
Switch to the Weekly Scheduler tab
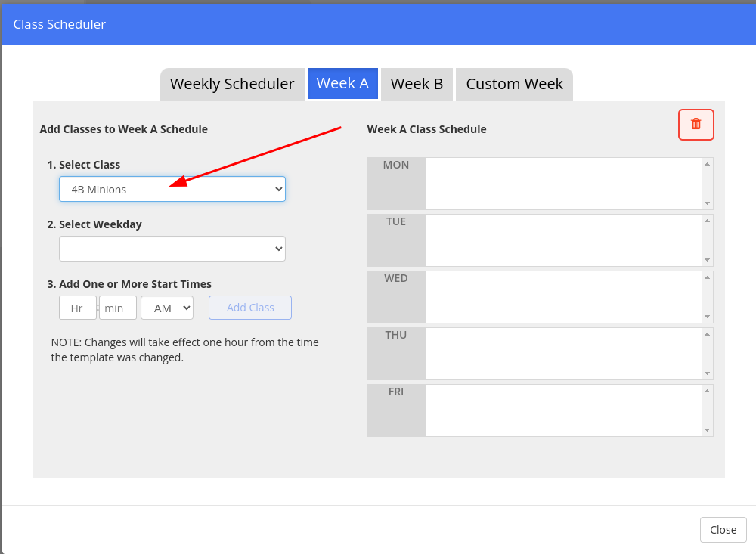(x=232, y=84)
